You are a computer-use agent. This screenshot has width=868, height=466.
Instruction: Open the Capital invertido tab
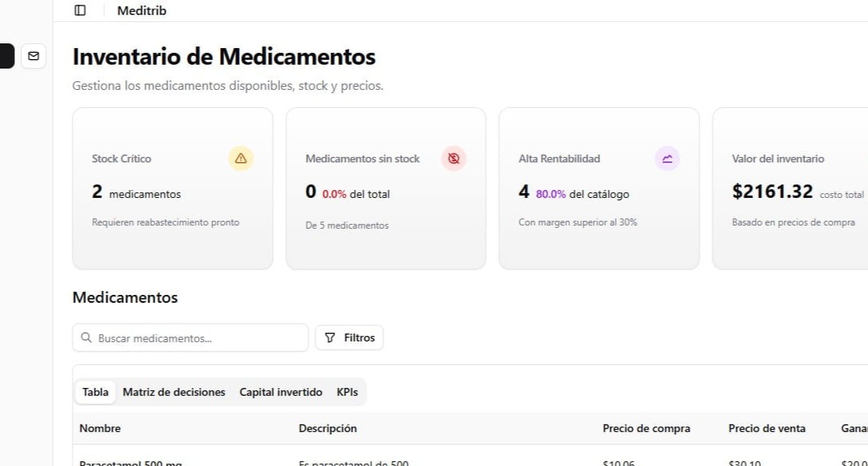point(281,392)
